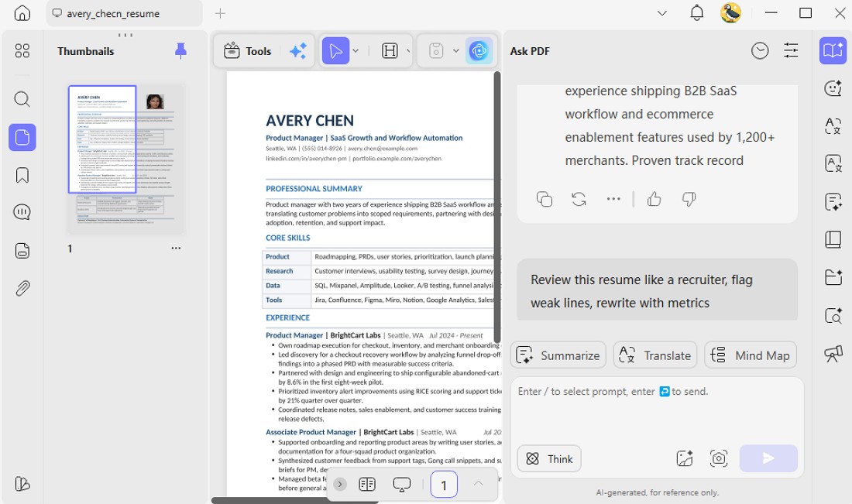Open the search panel in sidebar
This screenshot has height=504, width=852.
[22, 99]
